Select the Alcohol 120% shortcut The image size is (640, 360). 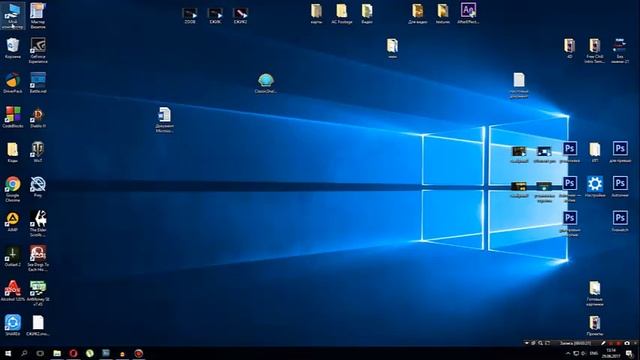[x=13, y=291]
